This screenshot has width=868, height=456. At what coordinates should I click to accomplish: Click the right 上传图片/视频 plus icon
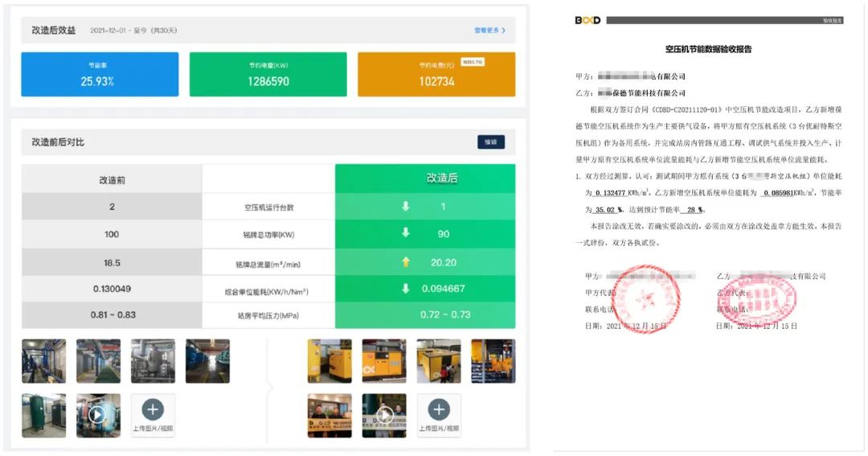point(439,409)
